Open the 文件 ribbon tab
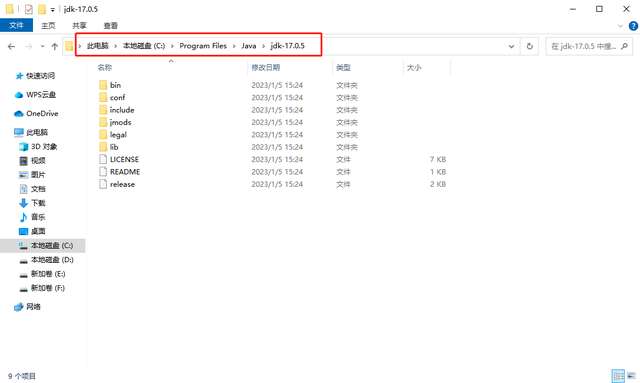 pyautogui.click(x=16, y=26)
